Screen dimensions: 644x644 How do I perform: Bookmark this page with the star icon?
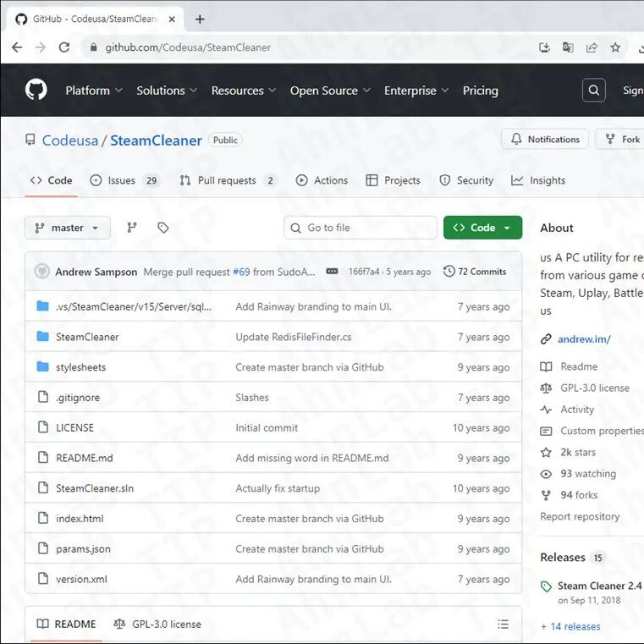[x=615, y=47]
